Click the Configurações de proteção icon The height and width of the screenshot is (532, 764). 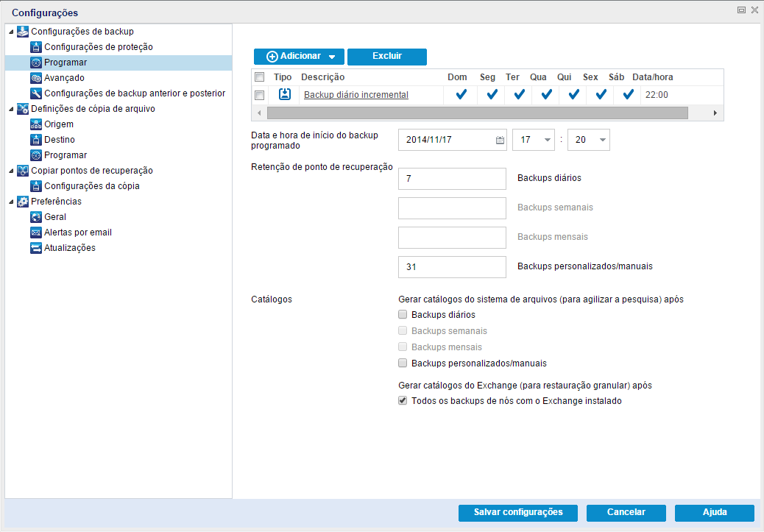pos(36,47)
